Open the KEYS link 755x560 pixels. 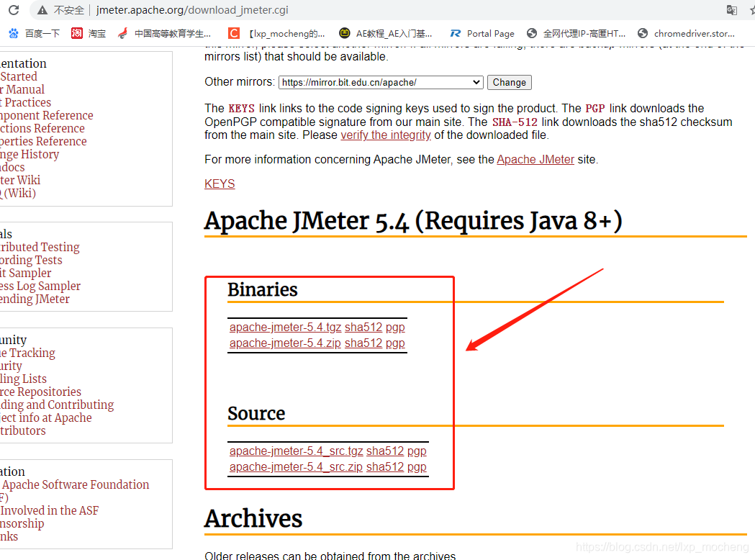coord(220,184)
